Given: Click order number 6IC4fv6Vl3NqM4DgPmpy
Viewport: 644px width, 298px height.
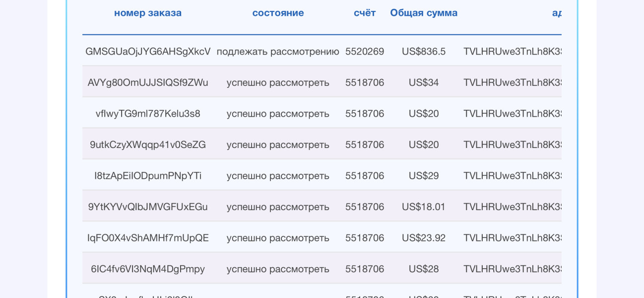Looking at the screenshot, I should click(x=148, y=269).
